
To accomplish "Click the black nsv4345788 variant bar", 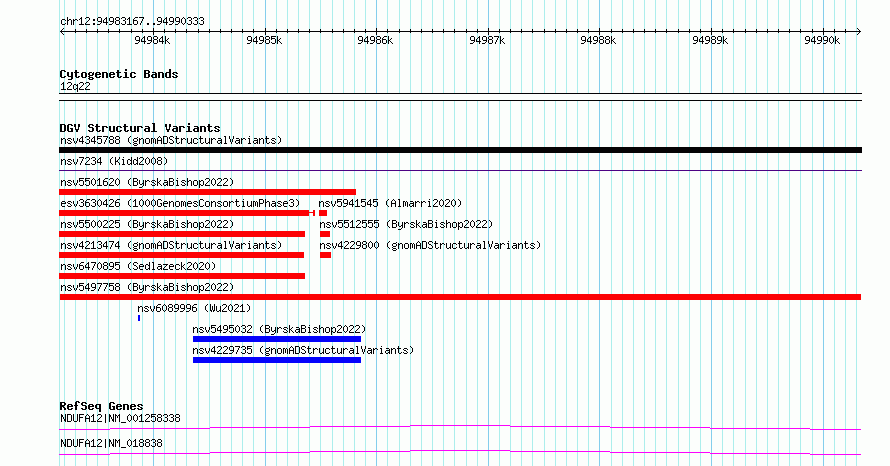I will (x=460, y=150).
